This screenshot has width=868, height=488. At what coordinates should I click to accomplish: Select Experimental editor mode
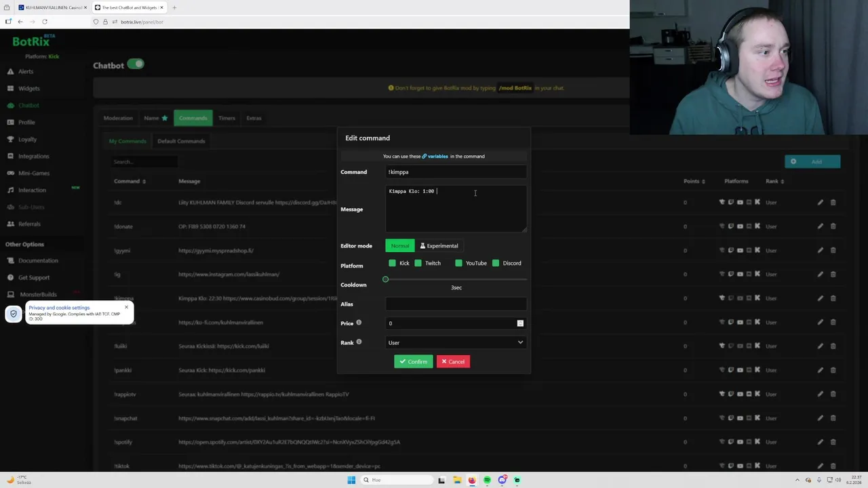click(x=439, y=245)
